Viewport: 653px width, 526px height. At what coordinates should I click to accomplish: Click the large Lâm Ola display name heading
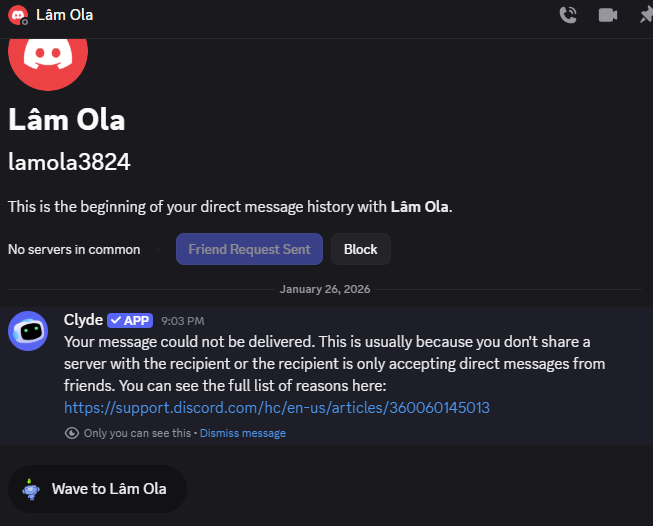[67, 120]
